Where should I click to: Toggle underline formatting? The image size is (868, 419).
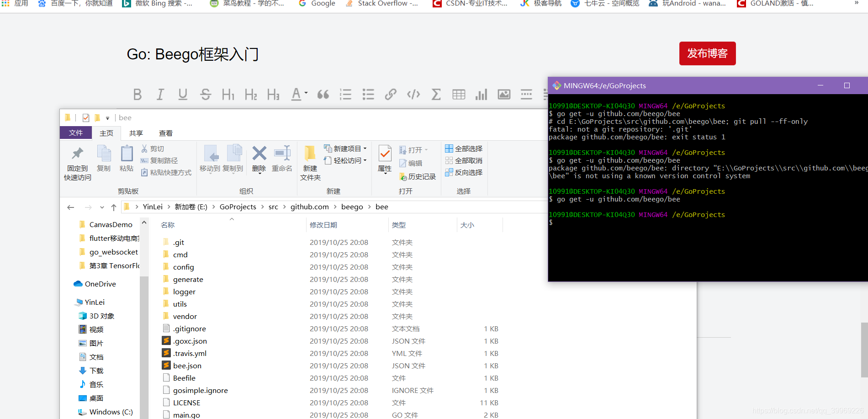click(x=183, y=95)
